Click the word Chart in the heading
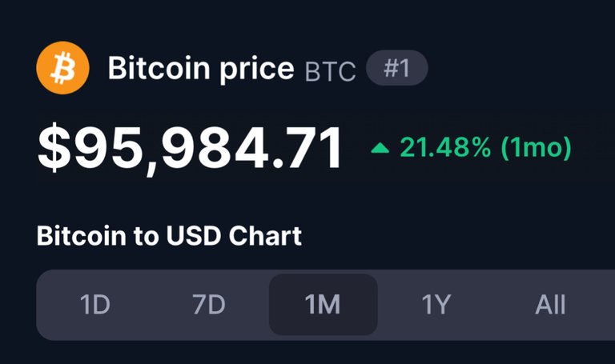 pyautogui.click(x=265, y=236)
